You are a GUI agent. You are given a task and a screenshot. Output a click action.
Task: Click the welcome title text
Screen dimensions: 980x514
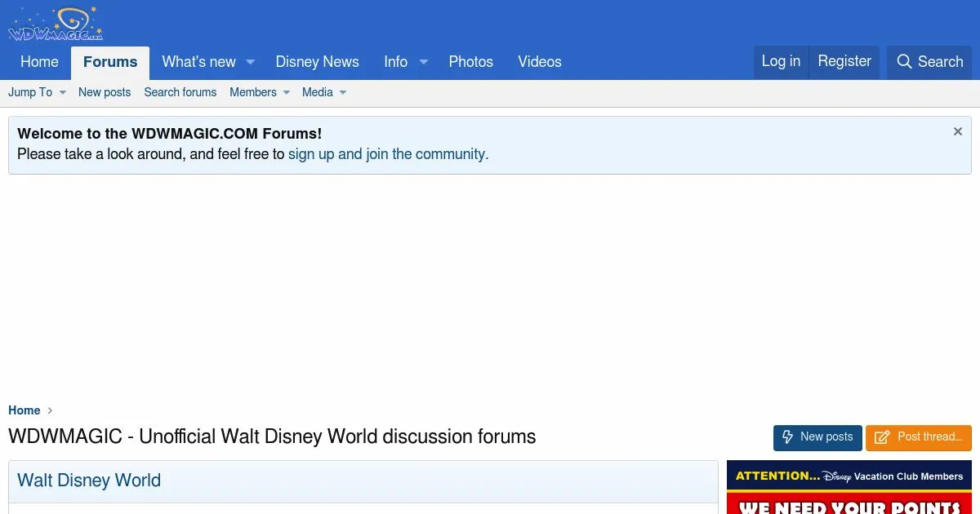(170, 134)
